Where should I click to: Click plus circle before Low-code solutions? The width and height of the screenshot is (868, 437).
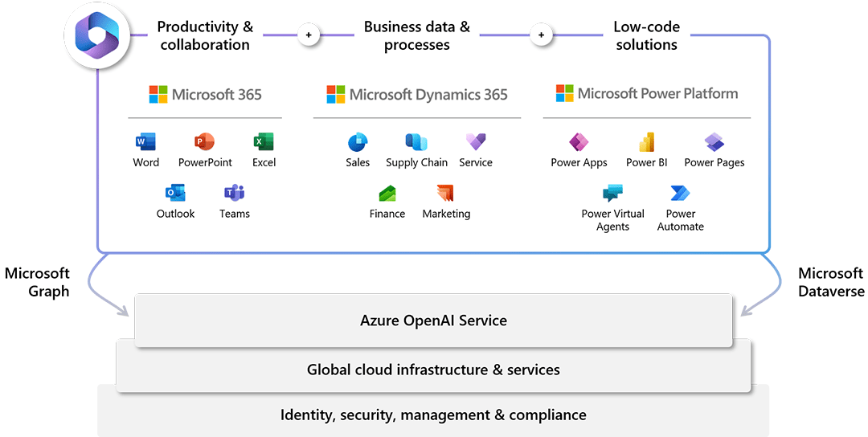pyautogui.click(x=541, y=35)
